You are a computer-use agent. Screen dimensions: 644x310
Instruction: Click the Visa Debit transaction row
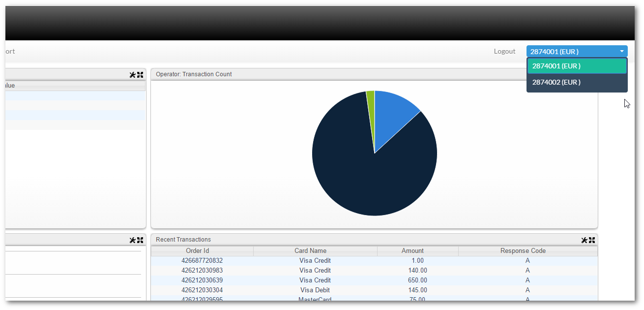click(315, 290)
